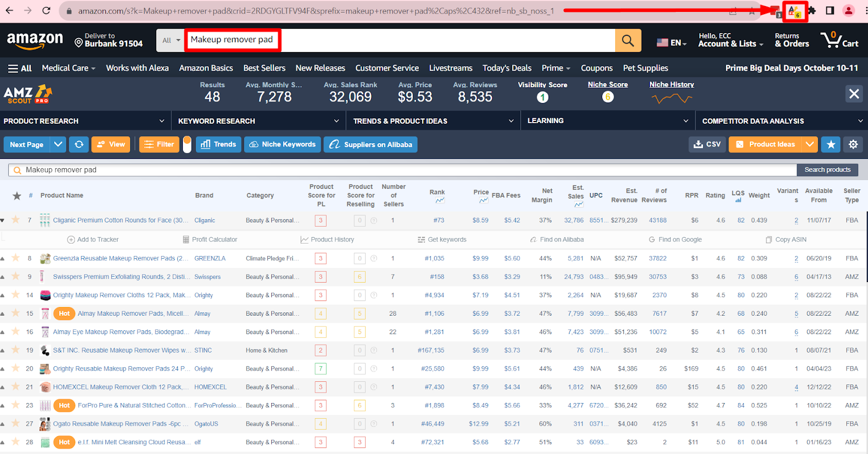Click the Amazon logo
The height and width of the screenshot is (454, 868).
[35, 41]
